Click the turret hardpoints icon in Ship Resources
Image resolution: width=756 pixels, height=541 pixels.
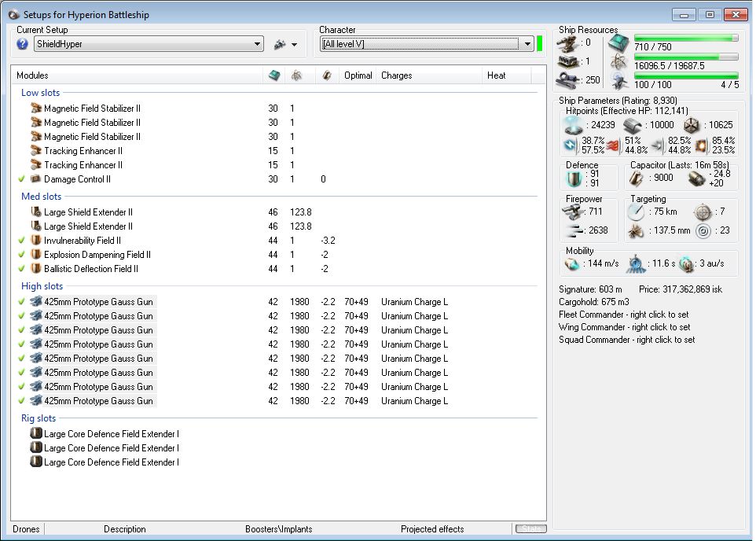[x=567, y=44]
